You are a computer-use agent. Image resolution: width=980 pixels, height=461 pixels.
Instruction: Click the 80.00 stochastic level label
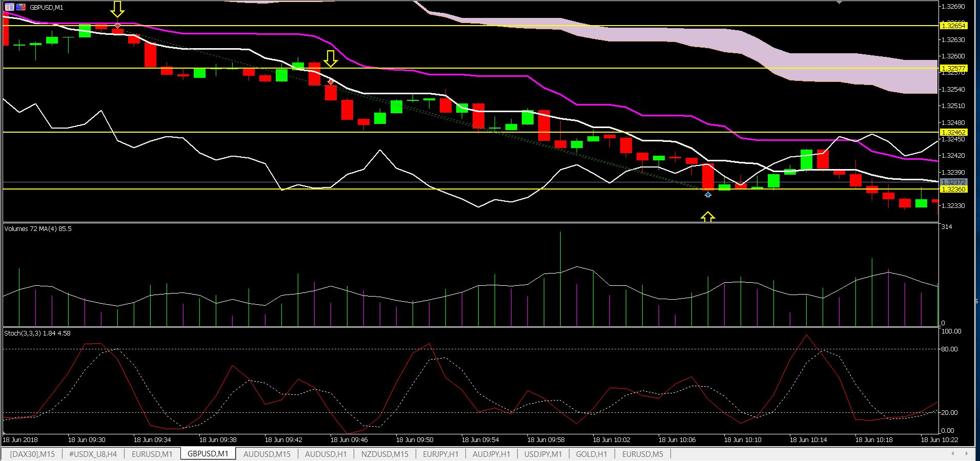(x=949, y=349)
